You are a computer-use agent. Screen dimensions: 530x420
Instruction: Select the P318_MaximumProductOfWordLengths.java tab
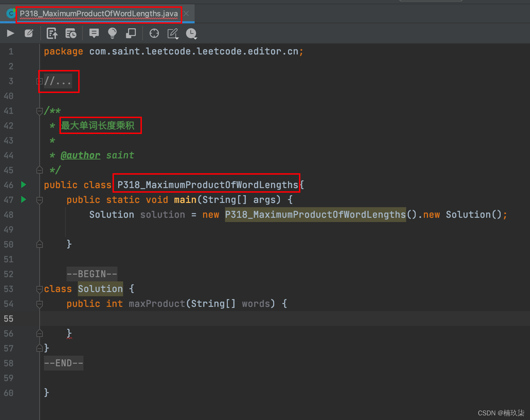pyautogui.click(x=99, y=13)
